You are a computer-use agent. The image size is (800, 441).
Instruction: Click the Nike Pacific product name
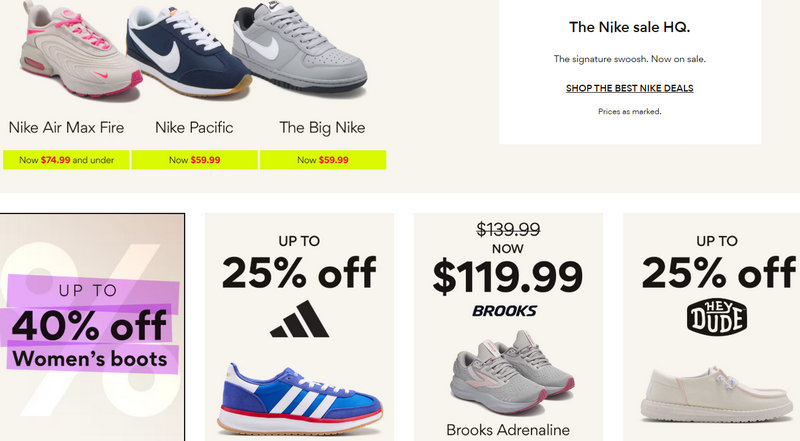pos(194,128)
